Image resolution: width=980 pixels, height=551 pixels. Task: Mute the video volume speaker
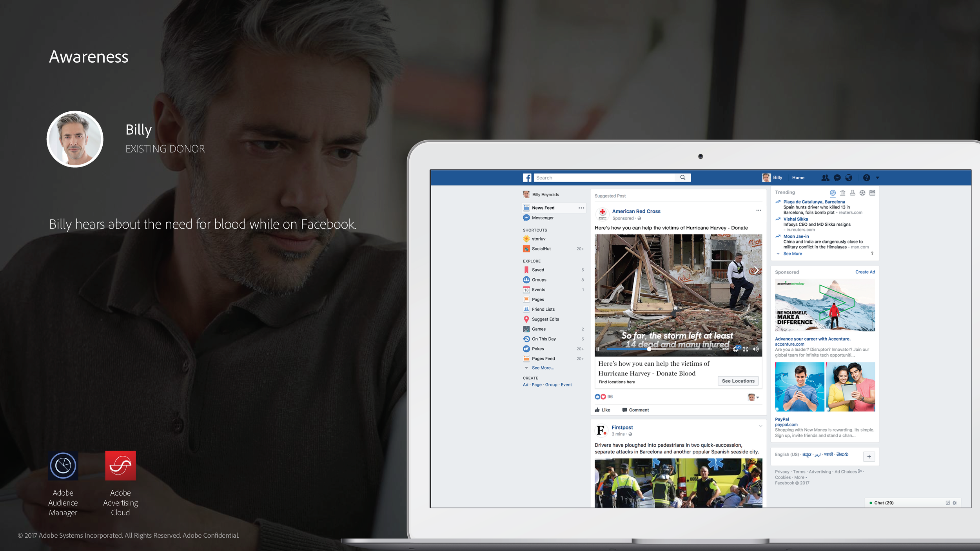[x=755, y=349]
